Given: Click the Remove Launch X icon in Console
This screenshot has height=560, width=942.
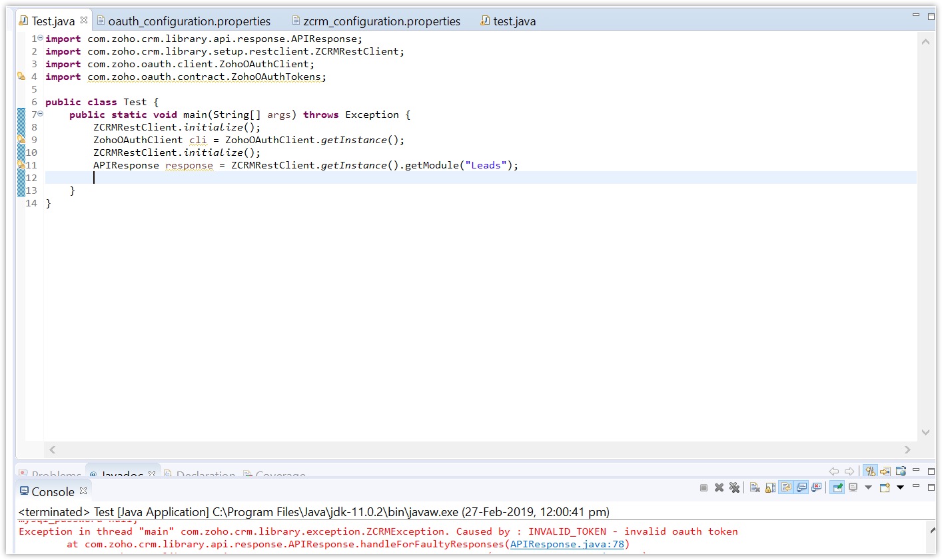Looking at the screenshot, I should [719, 488].
